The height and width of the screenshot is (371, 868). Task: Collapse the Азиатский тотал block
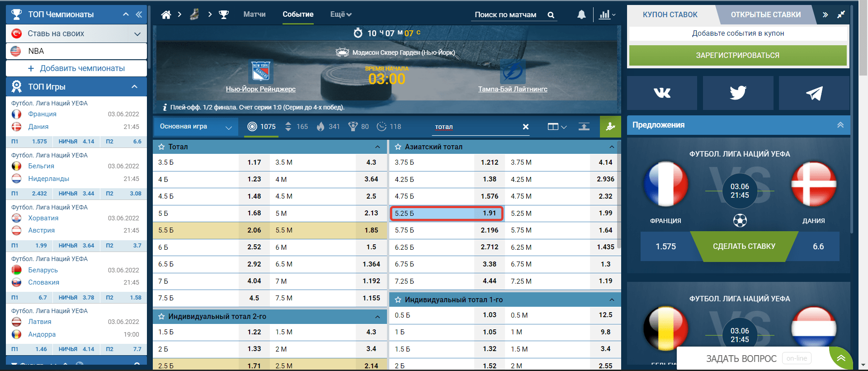pyautogui.click(x=612, y=147)
